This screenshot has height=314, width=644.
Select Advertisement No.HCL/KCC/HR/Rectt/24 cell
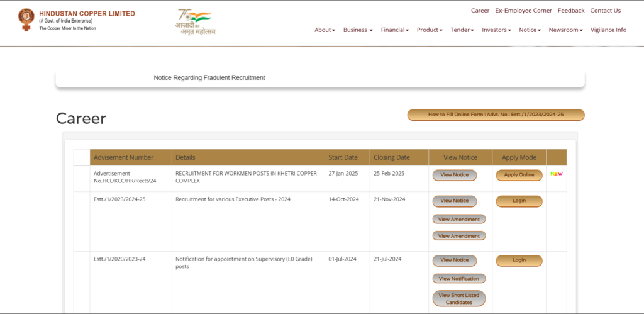pyautogui.click(x=131, y=177)
